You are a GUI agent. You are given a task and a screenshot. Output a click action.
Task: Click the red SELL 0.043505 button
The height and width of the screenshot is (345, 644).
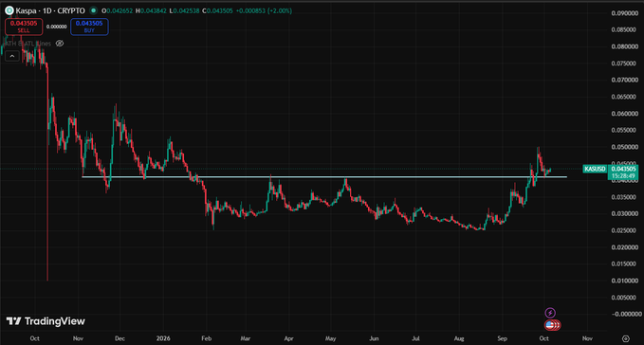click(x=24, y=27)
